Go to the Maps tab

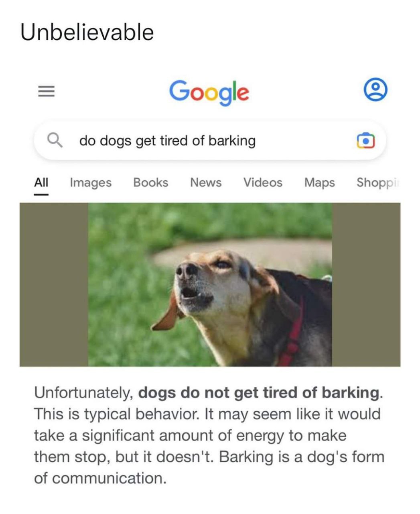pyautogui.click(x=319, y=183)
